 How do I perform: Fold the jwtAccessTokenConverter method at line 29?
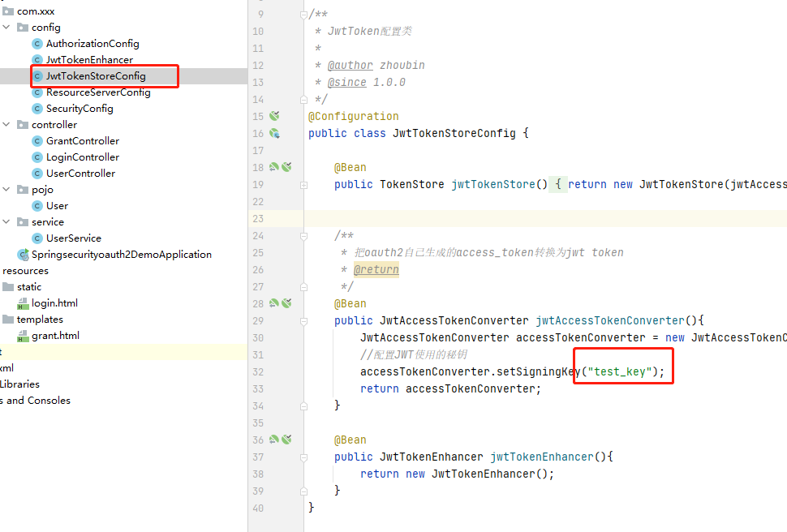303,321
